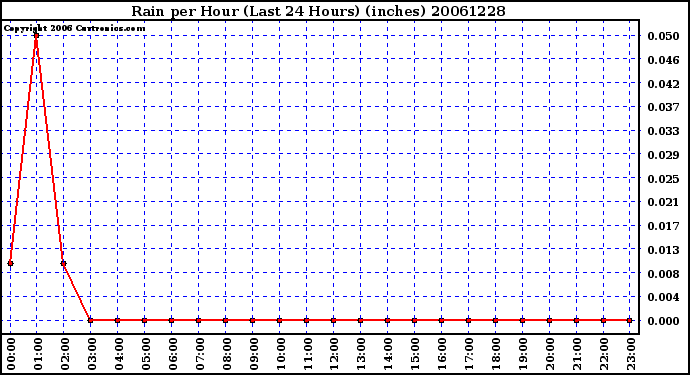Click the 11:00 time axis label
Image resolution: width=690 pixels, height=375 pixels.
pyautogui.click(x=308, y=354)
